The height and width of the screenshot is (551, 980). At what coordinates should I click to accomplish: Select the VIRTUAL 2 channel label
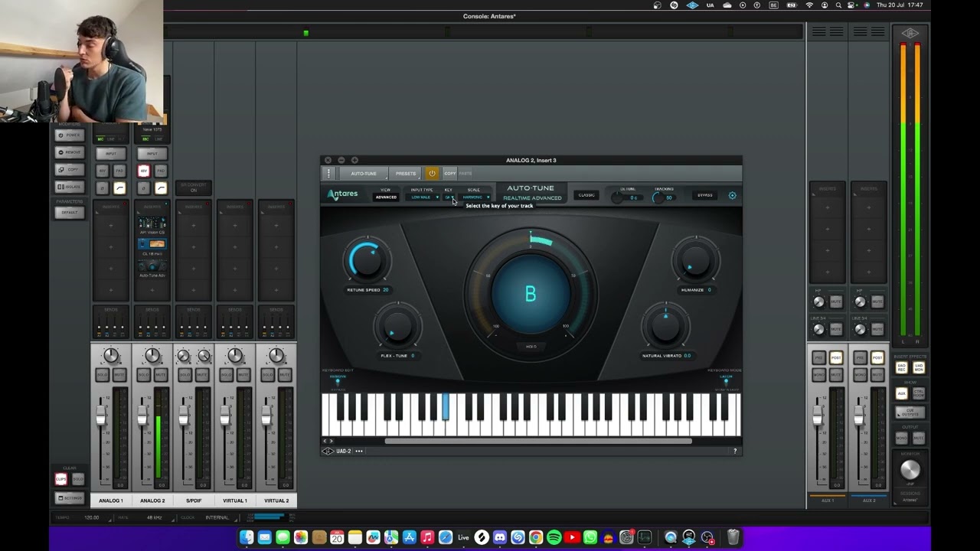(x=276, y=500)
